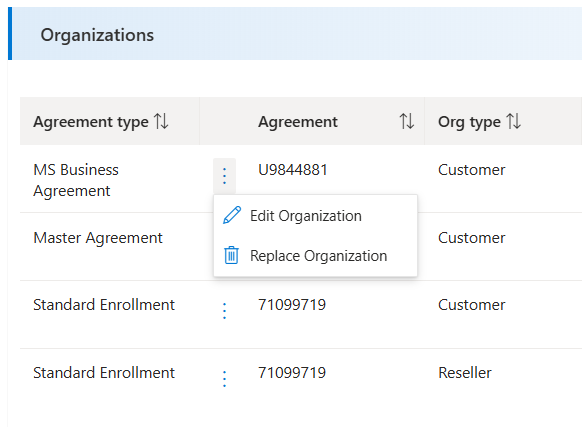Viewport: 582px width, 427px height.
Task: Click the Organizations section heading
Action: click(x=97, y=35)
